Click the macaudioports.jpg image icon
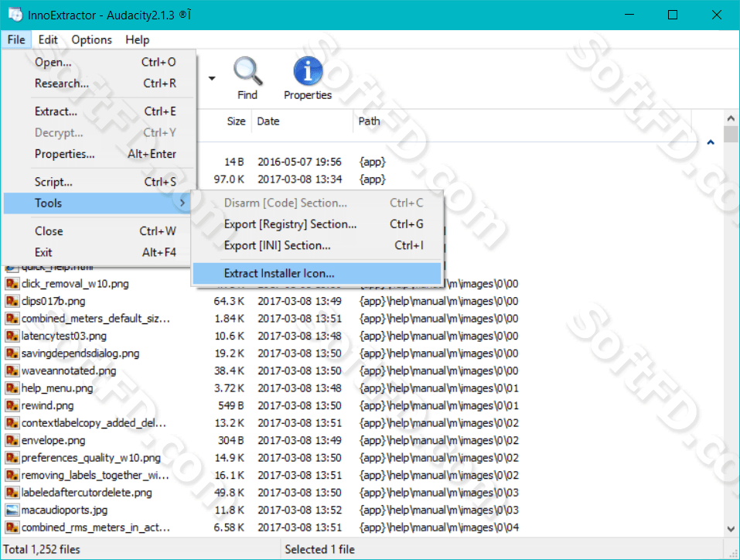This screenshot has height=560, width=740. click(12, 510)
